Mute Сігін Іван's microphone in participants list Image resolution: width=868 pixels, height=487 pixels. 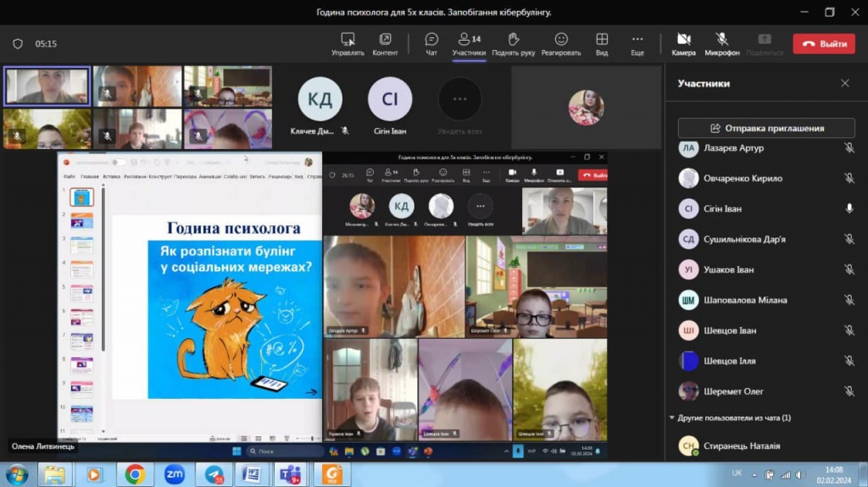(x=849, y=209)
